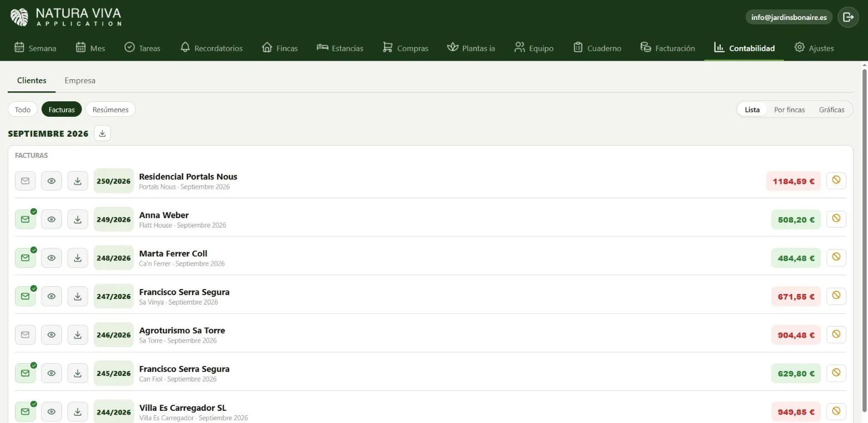This screenshot has width=868, height=423.
Task: Click the 629,80 € amount badge
Action: [796, 373]
